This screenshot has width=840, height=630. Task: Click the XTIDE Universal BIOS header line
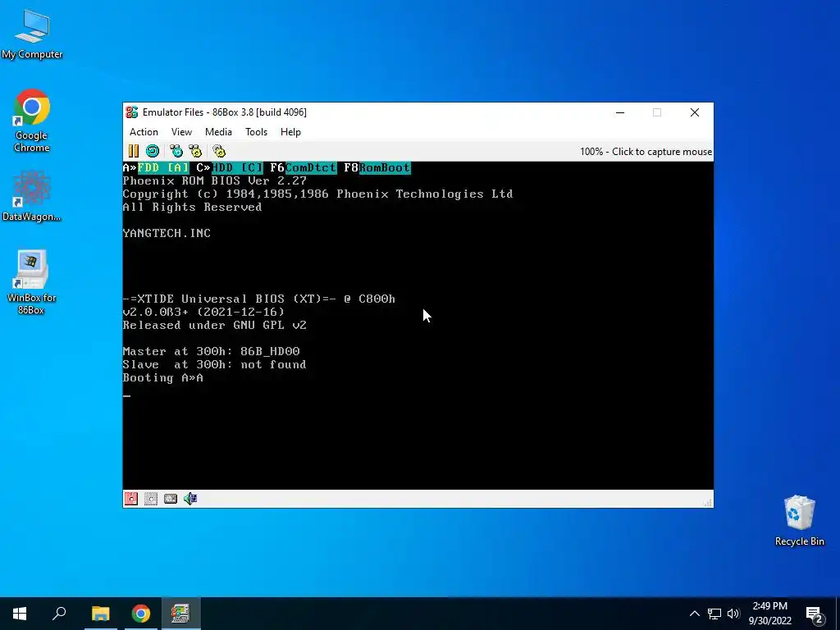(259, 299)
